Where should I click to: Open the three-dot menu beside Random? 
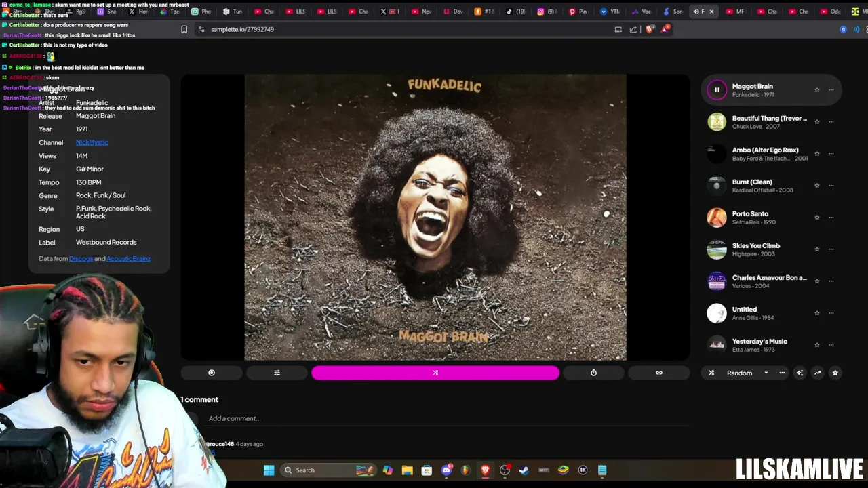(782, 373)
